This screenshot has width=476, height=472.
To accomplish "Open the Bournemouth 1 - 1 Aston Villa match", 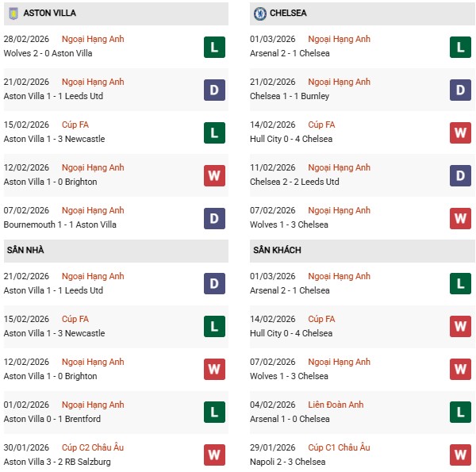I will tap(59, 224).
